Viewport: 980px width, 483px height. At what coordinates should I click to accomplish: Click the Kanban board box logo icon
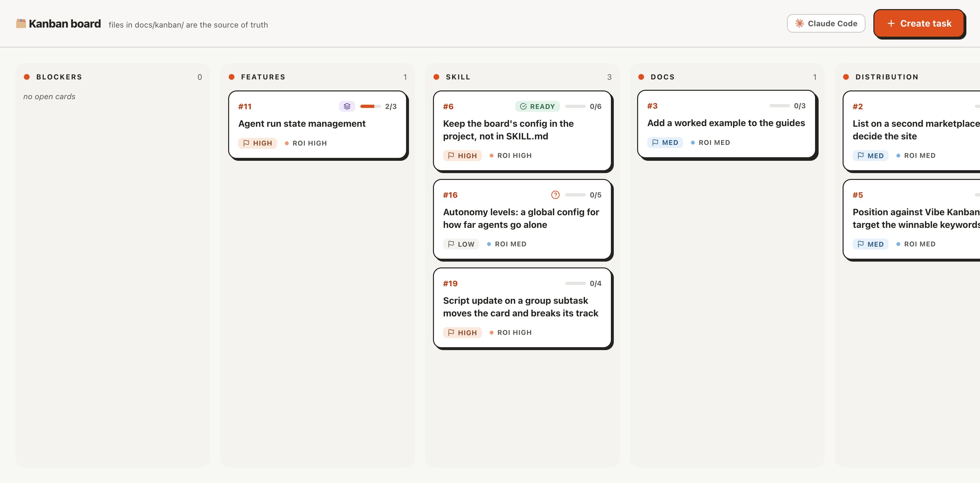click(21, 23)
